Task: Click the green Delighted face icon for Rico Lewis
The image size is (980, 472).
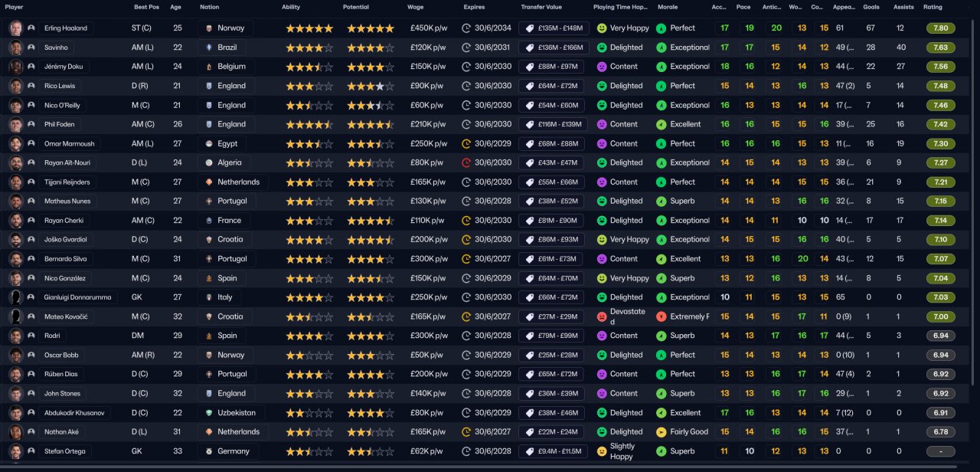Action: [602, 86]
